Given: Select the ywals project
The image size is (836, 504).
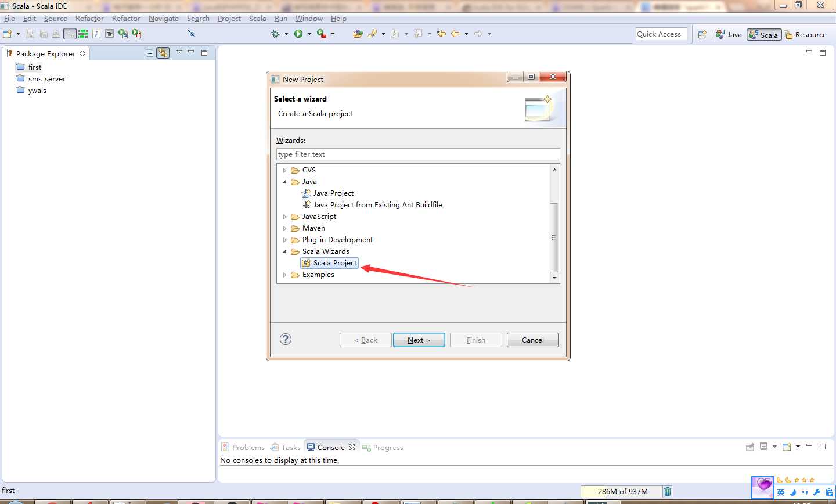Looking at the screenshot, I should (x=31, y=91).
